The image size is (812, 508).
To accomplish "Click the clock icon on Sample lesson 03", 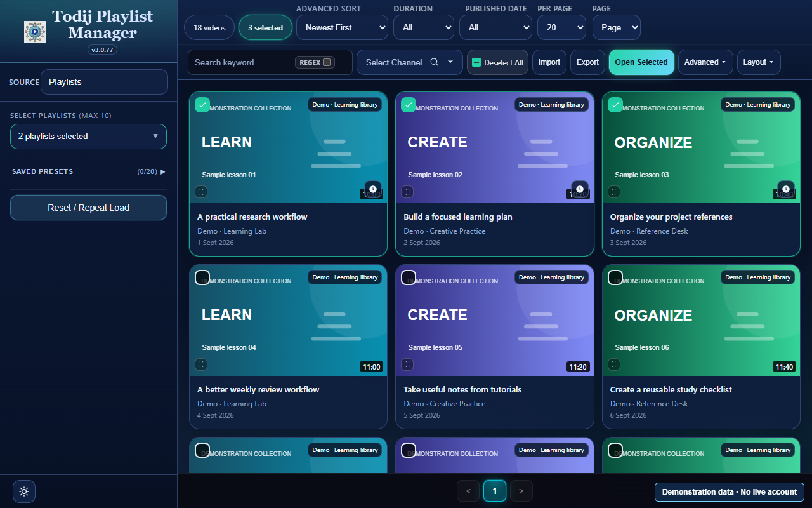I will click(786, 189).
